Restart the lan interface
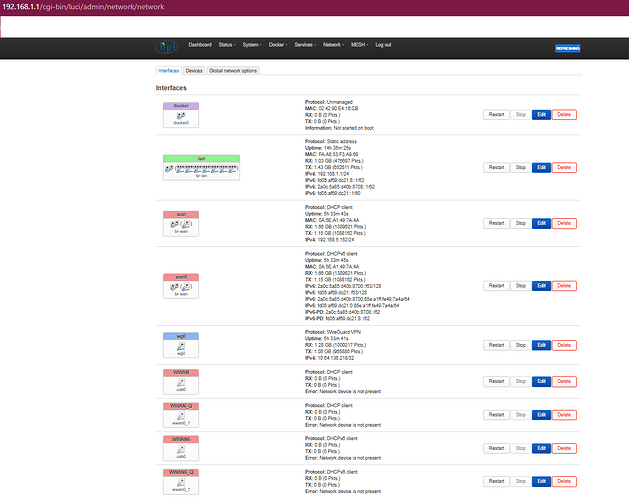This screenshot has height=499, width=629. pyautogui.click(x=496, y=167)
